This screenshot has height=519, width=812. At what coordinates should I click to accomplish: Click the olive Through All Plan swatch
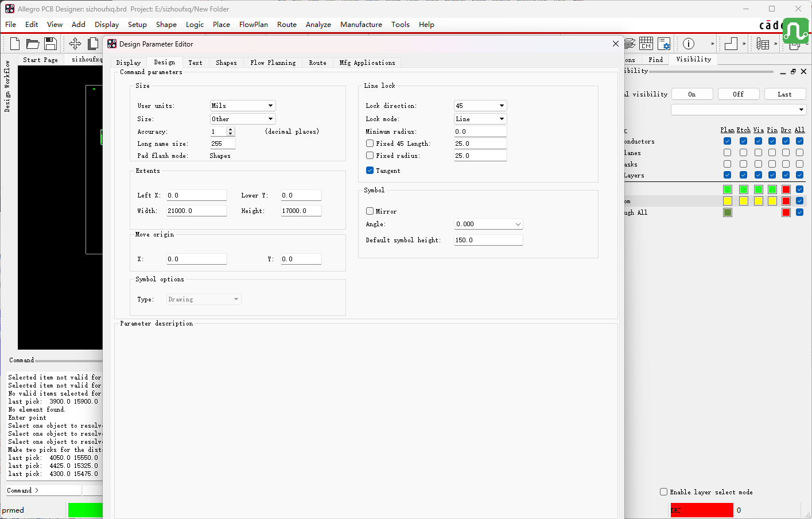[x=728, y=212]
